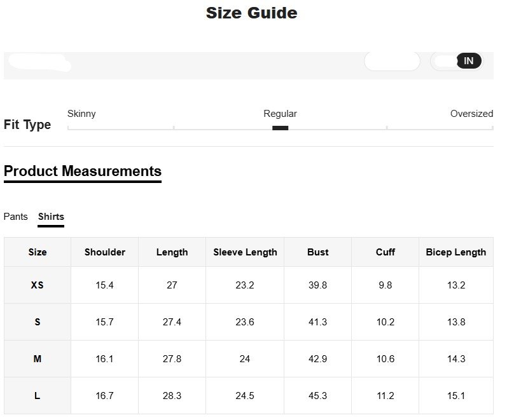Select the L size row label
507x420 pixels.
(38, 396)
